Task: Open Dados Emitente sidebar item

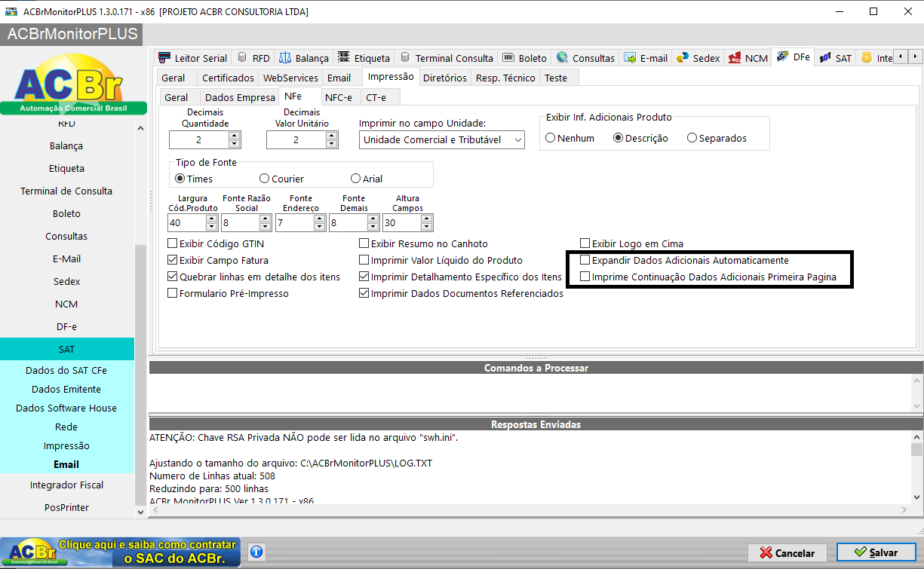Action: click(x=67, y=389)
